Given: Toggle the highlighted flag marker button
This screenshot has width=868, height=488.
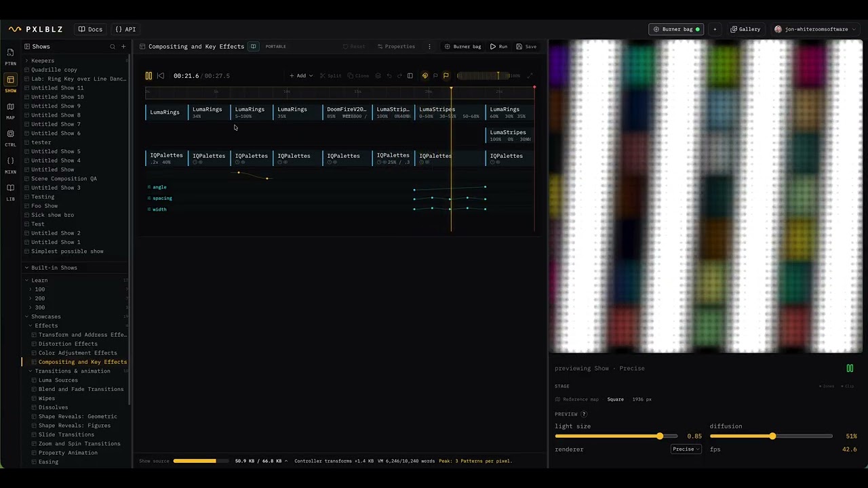Looking at the screenshot, I should click(446, 76).
